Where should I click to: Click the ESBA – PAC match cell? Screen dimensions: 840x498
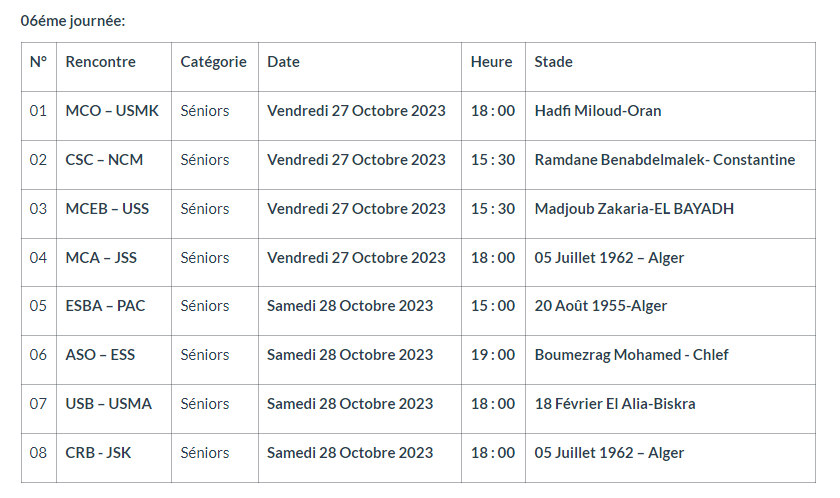[x=105, y=306]
